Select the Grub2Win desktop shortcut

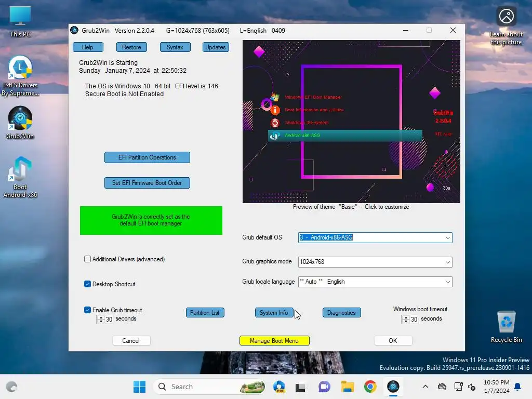point(20,123)
